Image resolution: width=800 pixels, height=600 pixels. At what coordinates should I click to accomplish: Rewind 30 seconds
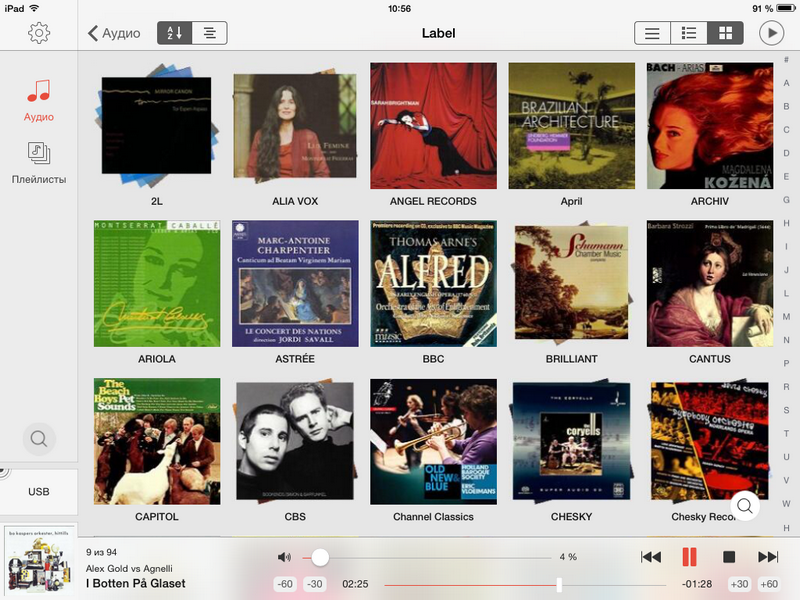coord(314,584)
